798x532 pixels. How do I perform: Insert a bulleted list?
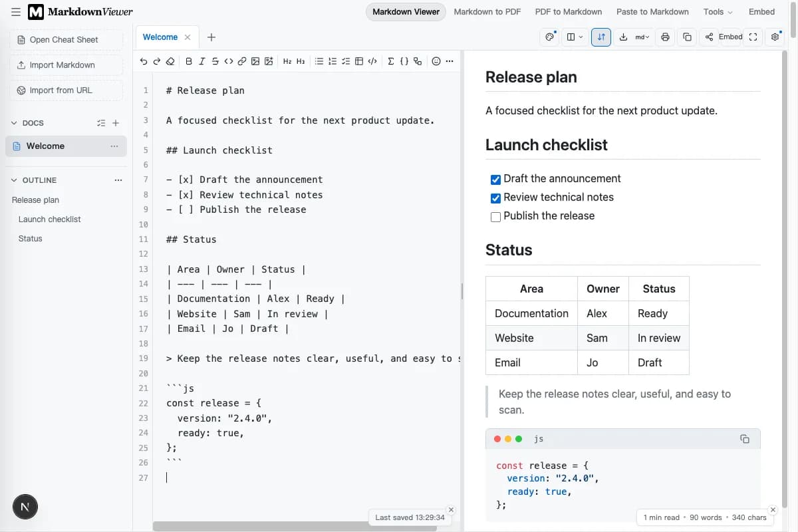[319, 61]
